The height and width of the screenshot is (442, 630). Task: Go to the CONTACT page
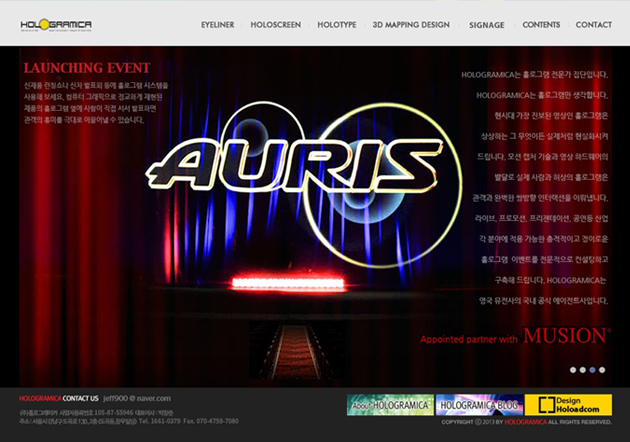point(594,25)
